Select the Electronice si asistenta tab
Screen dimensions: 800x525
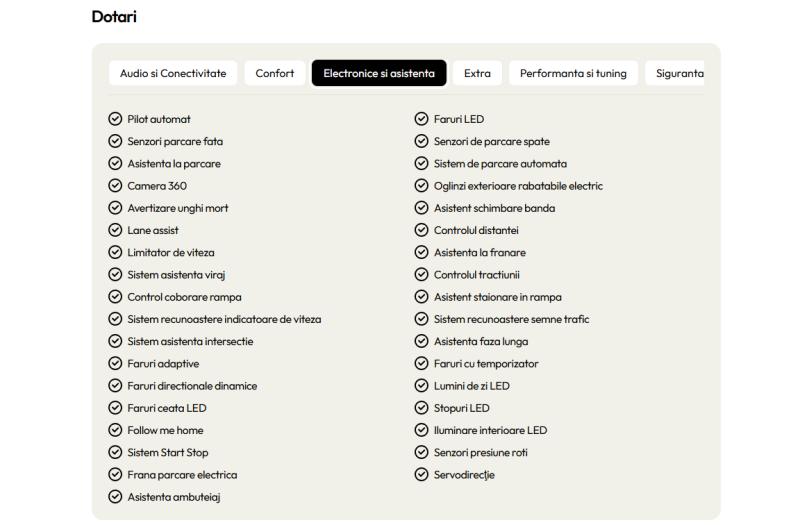(379, 73)
